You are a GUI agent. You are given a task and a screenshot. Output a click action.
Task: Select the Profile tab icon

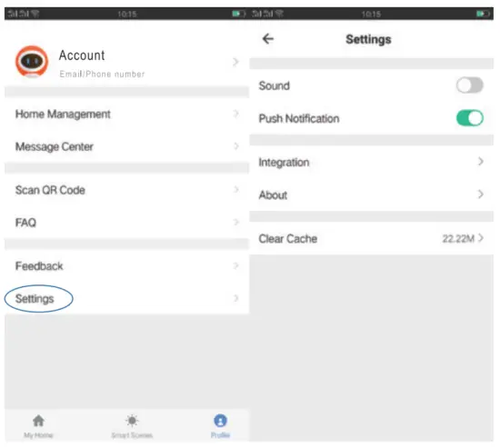(220, 421)
